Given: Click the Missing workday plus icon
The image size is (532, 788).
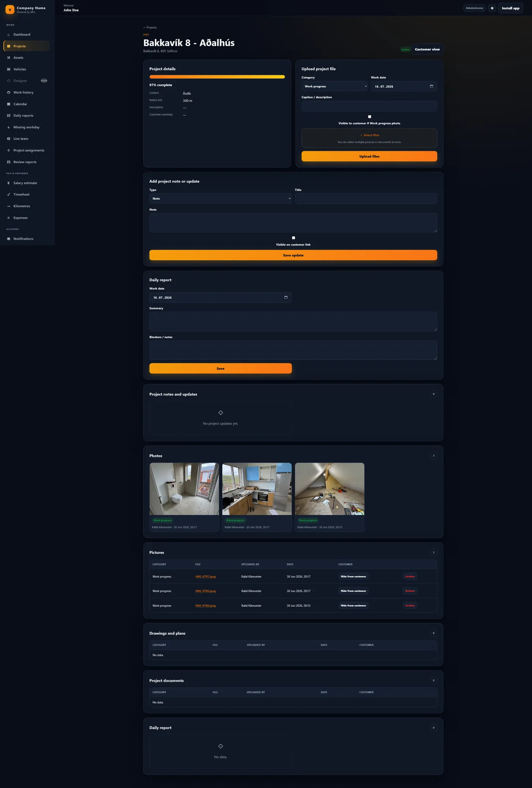Looking at the screenshot, I should coord(9,127).
